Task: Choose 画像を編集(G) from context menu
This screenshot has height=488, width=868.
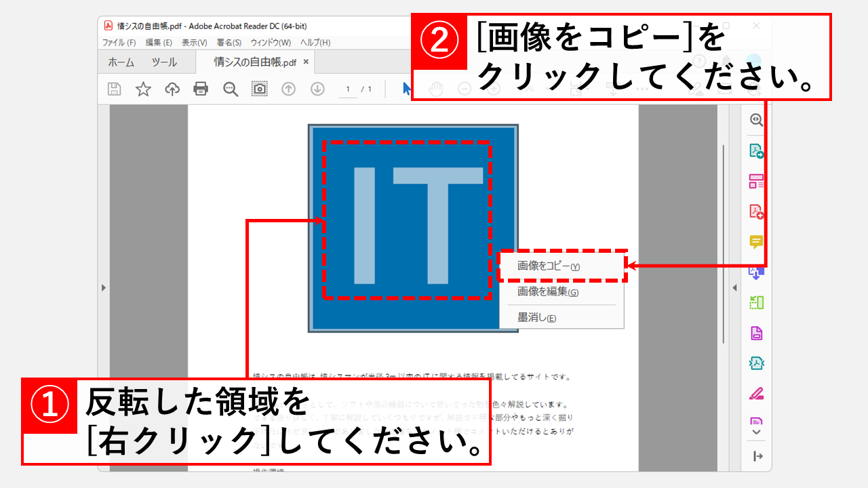Action: (561, 292)
